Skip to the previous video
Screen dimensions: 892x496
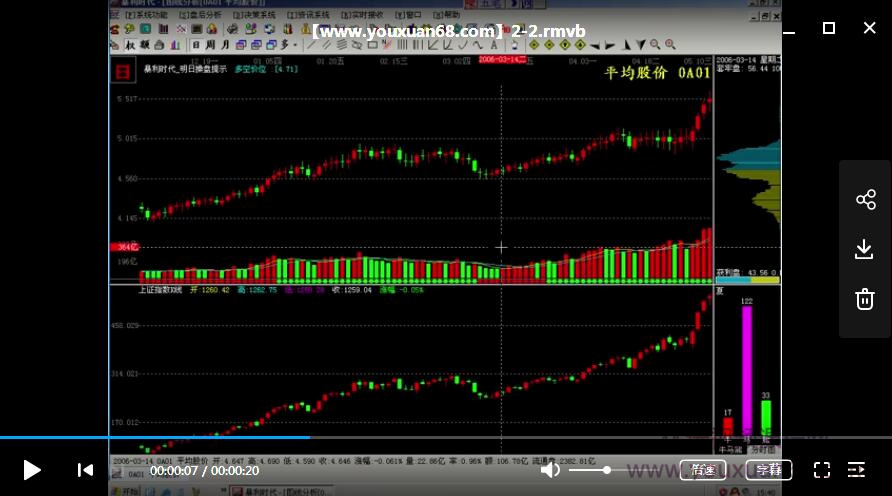click(x=86, y=470)
